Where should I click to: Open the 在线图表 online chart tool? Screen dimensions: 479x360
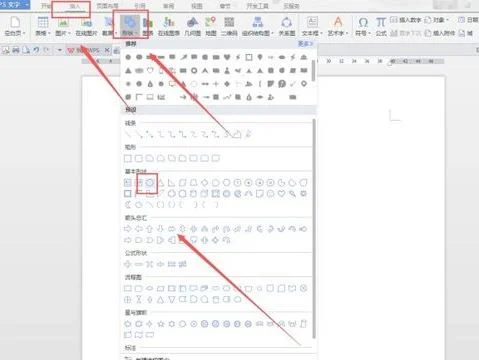tap(169, 26)
